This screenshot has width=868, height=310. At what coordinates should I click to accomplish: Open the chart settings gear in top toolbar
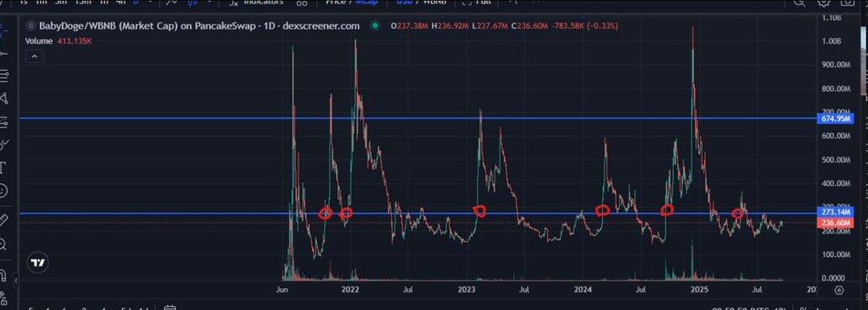(824, 3)
